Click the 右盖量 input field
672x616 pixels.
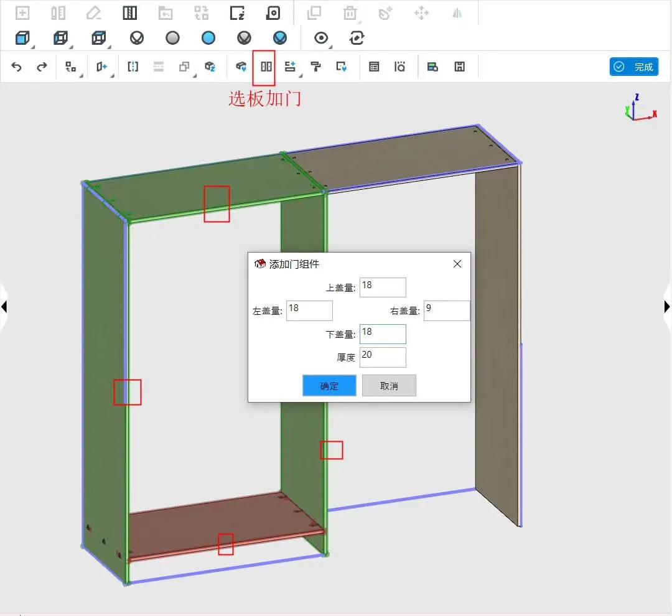coord(446,310)
